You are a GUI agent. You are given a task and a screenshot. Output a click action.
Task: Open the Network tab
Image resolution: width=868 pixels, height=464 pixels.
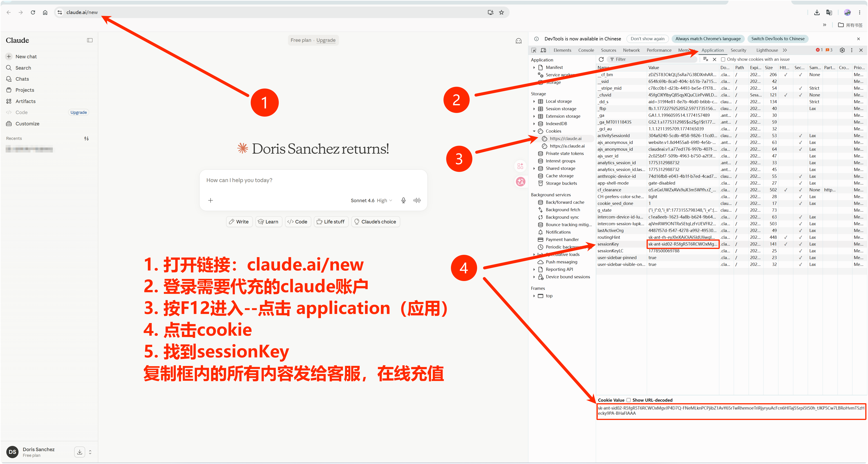[631, 50]
